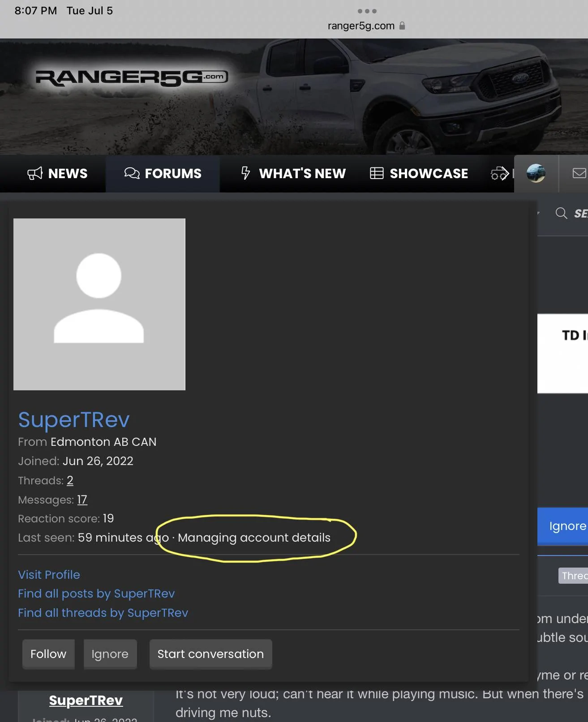Click 'Managing account details' status text

254,538
